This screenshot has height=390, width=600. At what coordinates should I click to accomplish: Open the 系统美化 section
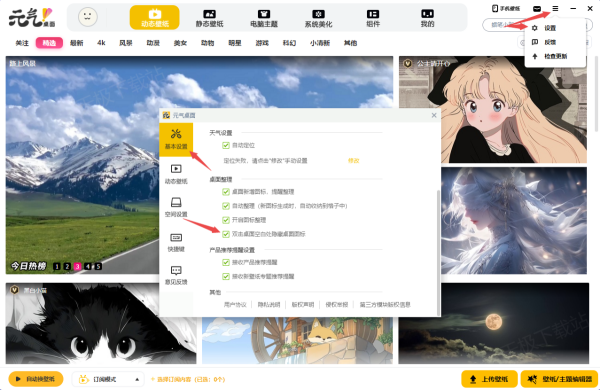point(318,18)
